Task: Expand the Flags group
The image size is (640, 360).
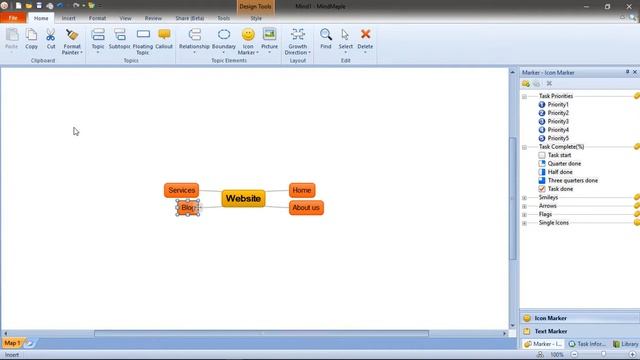Action: coord(524,215)
